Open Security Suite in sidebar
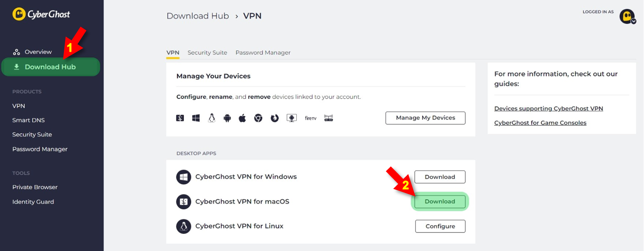 [x=32, y=135]
